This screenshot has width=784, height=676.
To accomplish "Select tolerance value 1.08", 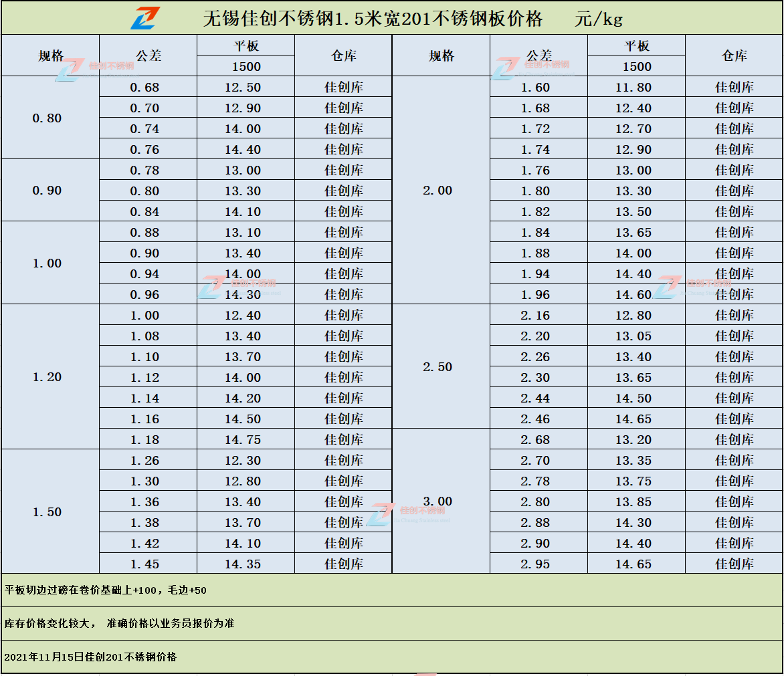I will pos(144,336).
